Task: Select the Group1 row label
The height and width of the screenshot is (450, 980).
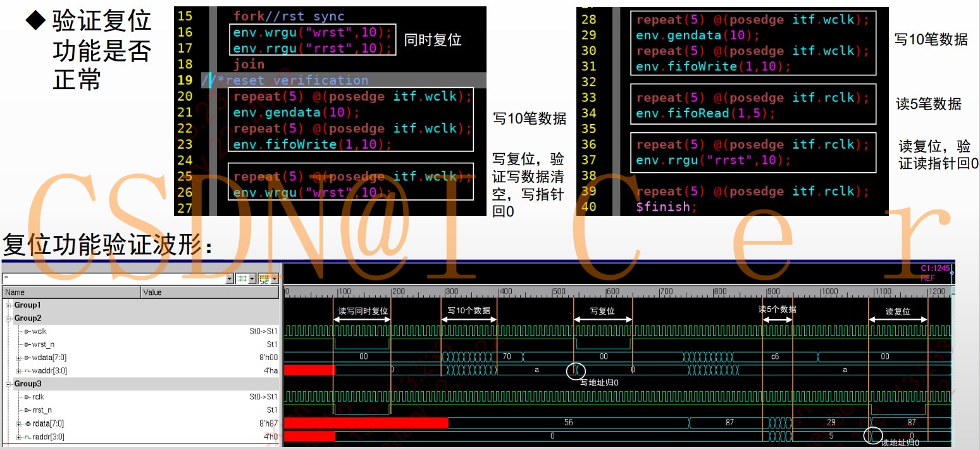Action: click(28, 305)
